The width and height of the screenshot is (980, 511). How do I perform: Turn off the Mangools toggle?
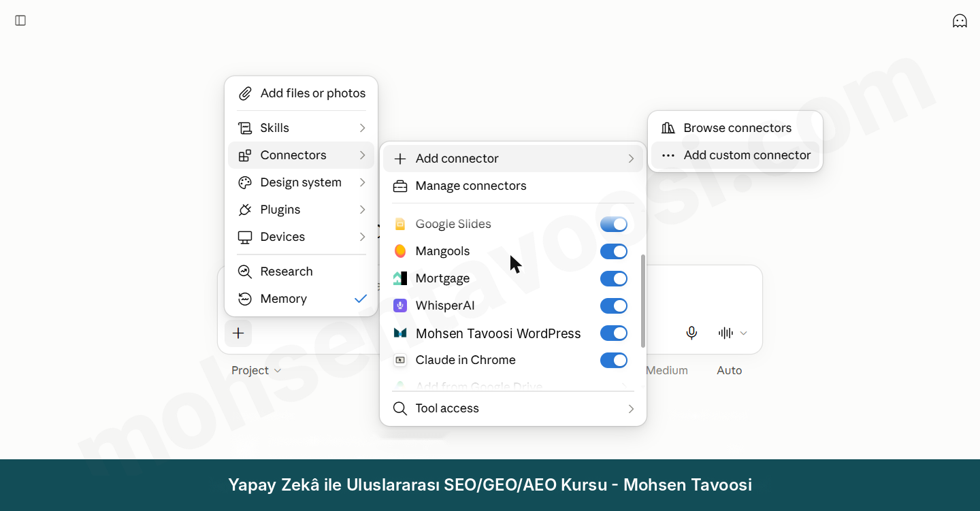tap(614, 251)
